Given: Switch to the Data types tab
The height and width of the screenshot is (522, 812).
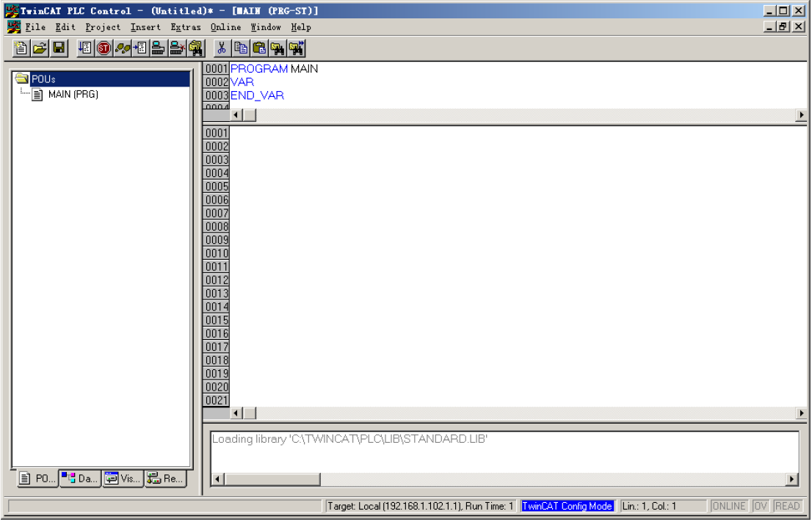Looking at the screenshot, I should point(80,479).
